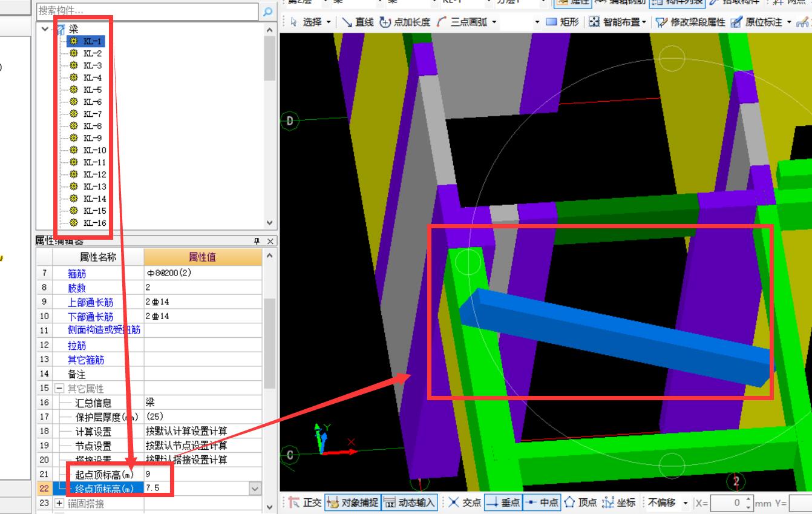Toggle 正交 orthogonal mode
The width and height of the screenshot is (812, 514).
305,502
